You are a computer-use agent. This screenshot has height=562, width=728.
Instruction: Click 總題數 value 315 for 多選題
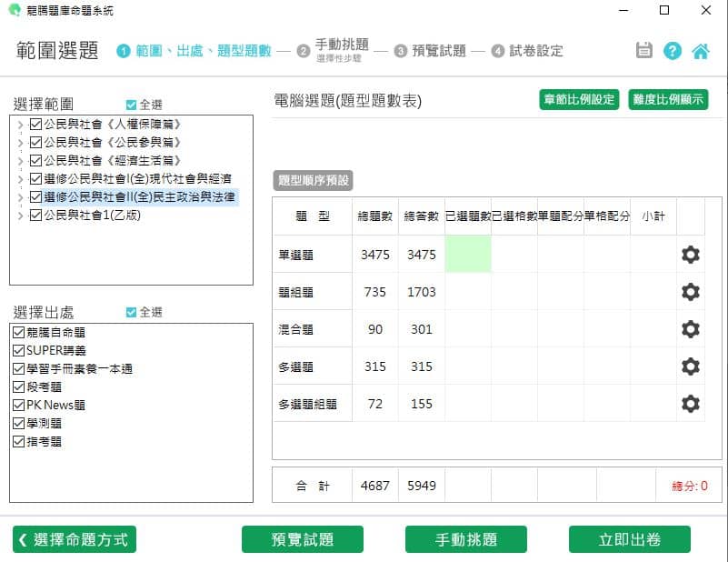pos(375,366)
